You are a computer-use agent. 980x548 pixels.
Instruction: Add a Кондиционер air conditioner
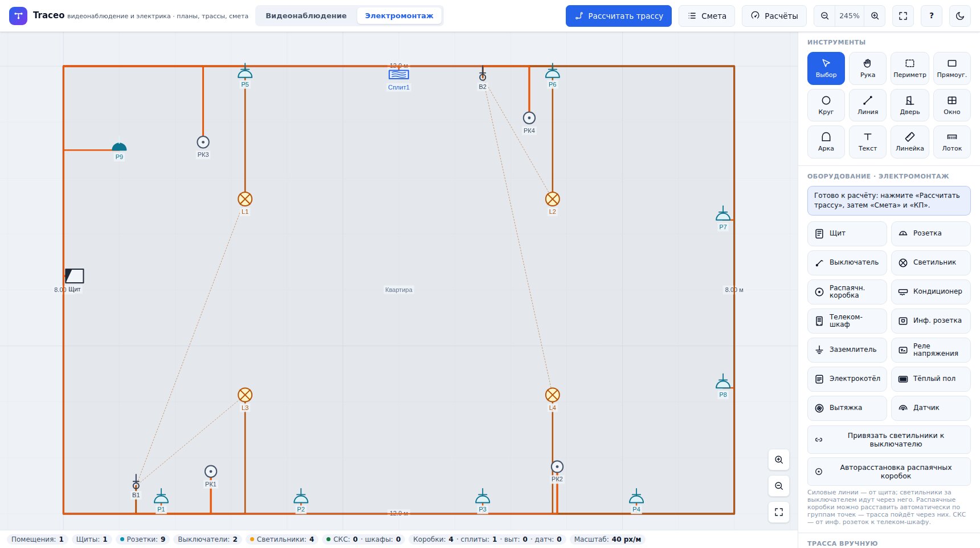point(931,291)
